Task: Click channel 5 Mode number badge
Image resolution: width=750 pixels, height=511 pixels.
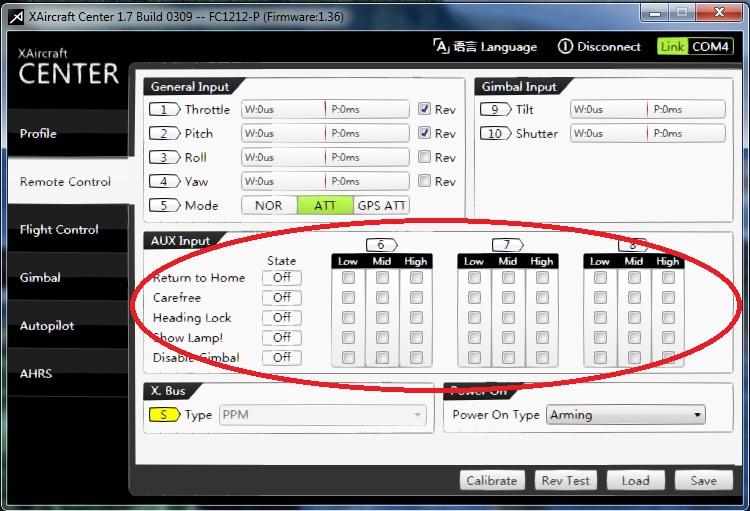Action: tap(164, 205)
